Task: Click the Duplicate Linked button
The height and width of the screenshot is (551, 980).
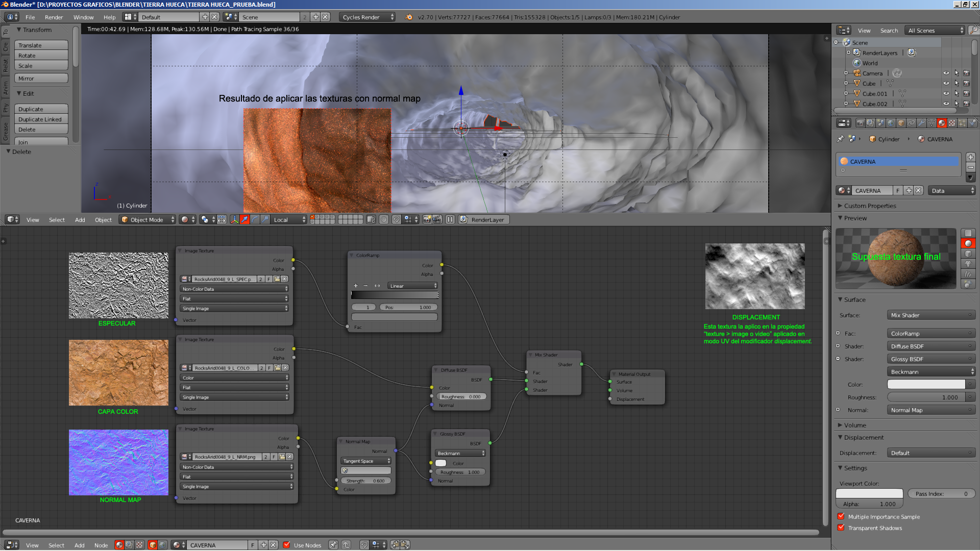Action: click(x=40, y=119)
